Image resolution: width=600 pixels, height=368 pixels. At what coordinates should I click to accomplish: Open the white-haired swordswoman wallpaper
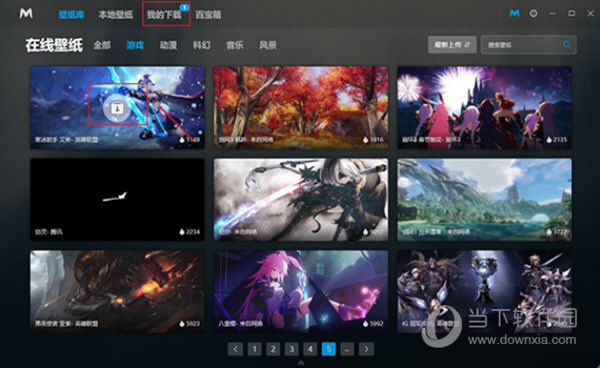pyautogui.click(x=301, y=199)
